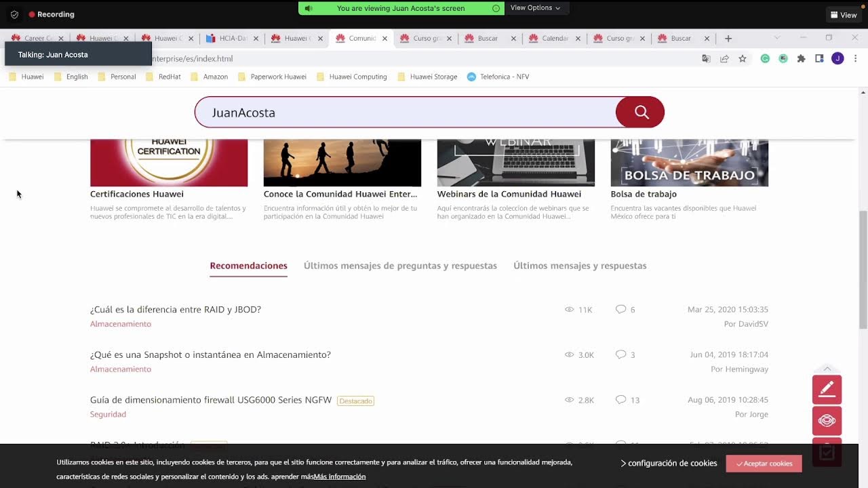The width and height of the screenshot is (868, 488).
Task: Click the JuanAcosta search input field
Action: 406,113
